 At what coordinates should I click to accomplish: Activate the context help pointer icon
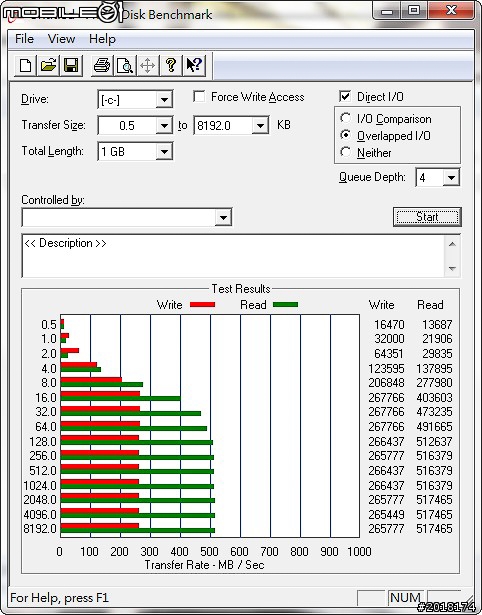coord(194,65)
